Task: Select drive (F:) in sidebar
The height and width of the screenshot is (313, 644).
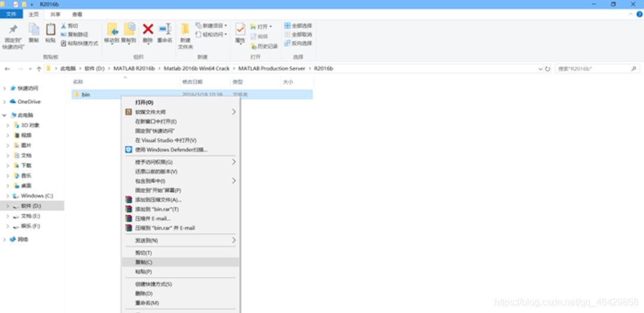Action: 30,226
